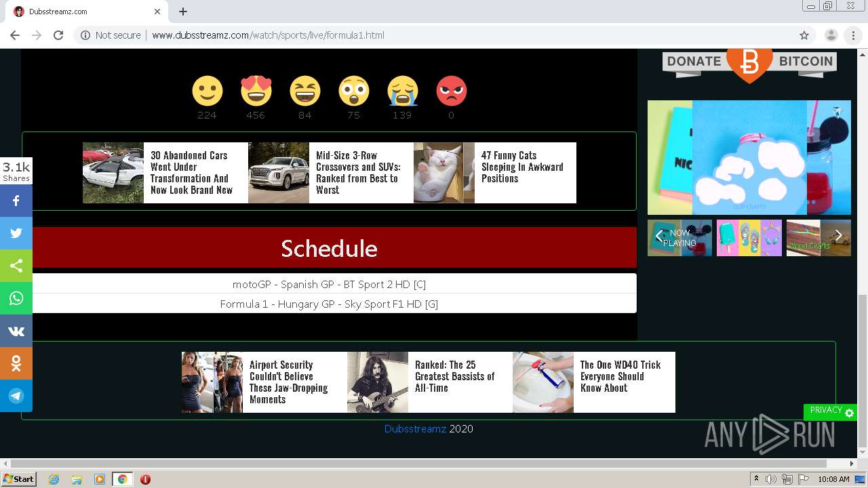Bookmark this page with the star

pos(804,35)
